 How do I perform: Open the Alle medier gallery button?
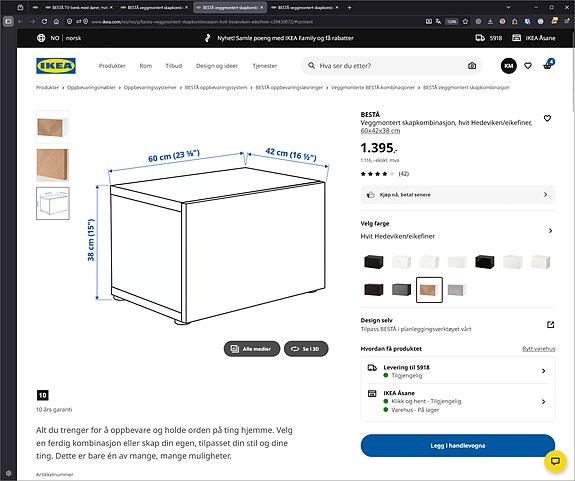tap(252, 349)
